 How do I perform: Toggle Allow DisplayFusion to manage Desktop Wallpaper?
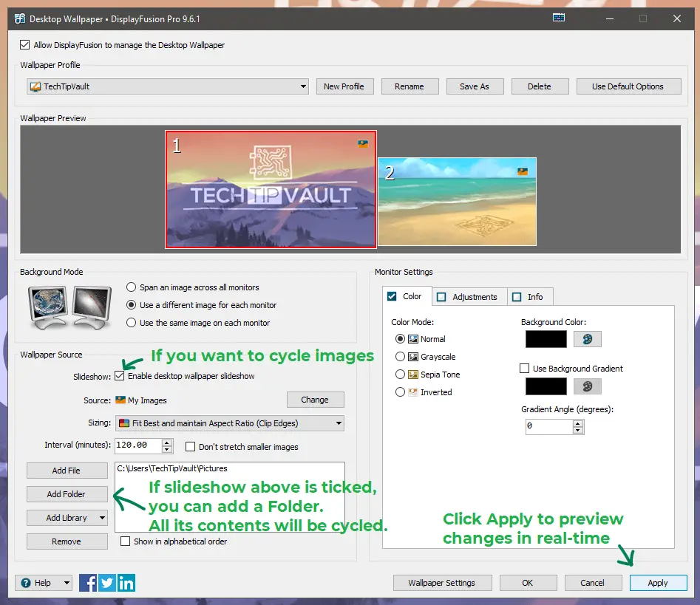[25, 44]
